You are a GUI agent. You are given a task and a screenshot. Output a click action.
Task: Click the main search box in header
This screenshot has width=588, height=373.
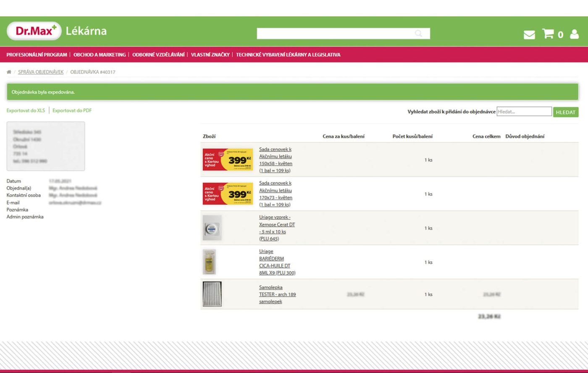click(x=336, y=34)
